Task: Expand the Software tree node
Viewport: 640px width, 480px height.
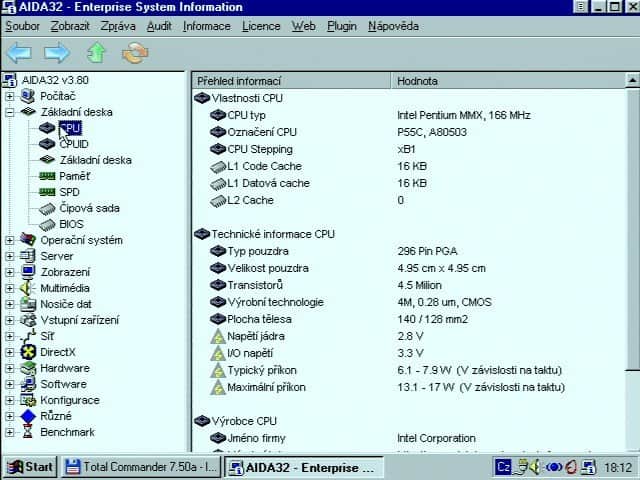Action: (10, 384)
